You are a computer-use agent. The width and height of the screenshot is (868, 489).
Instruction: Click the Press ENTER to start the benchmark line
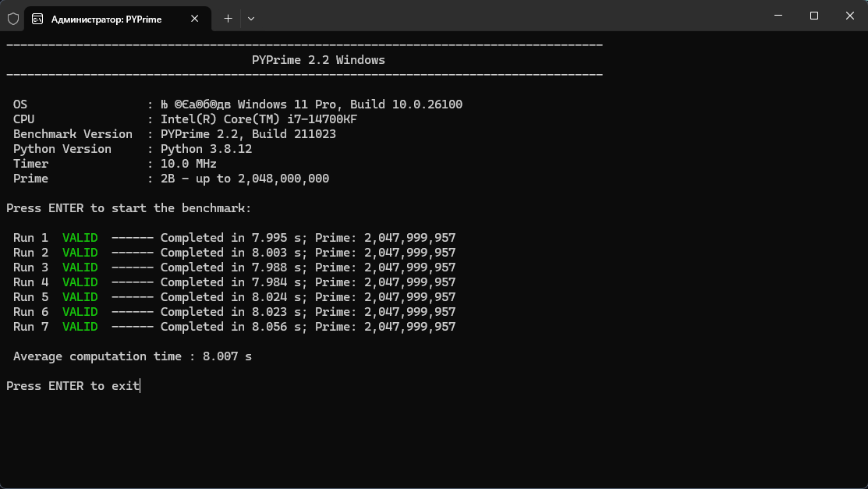[x=129, y=208]
